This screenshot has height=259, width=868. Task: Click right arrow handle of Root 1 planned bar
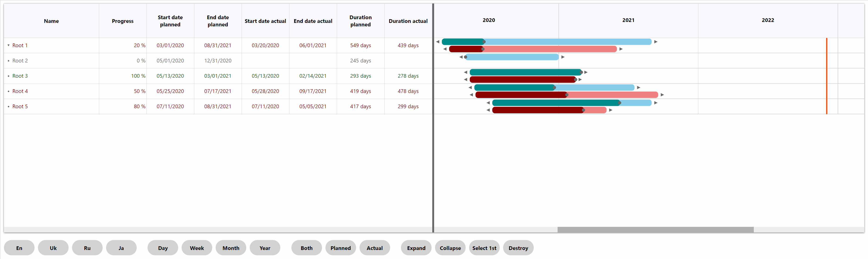point(656,42)
